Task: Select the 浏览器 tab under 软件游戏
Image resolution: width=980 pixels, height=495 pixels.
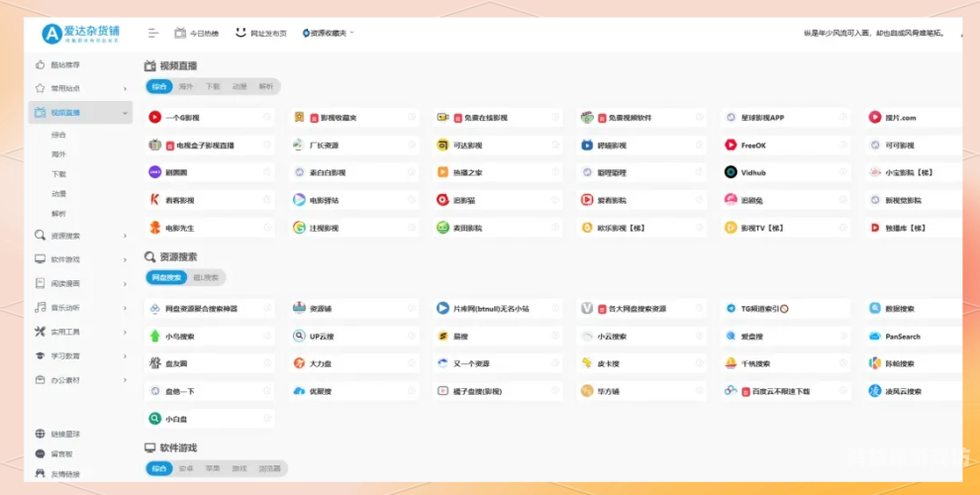Action: coord(269,468)
